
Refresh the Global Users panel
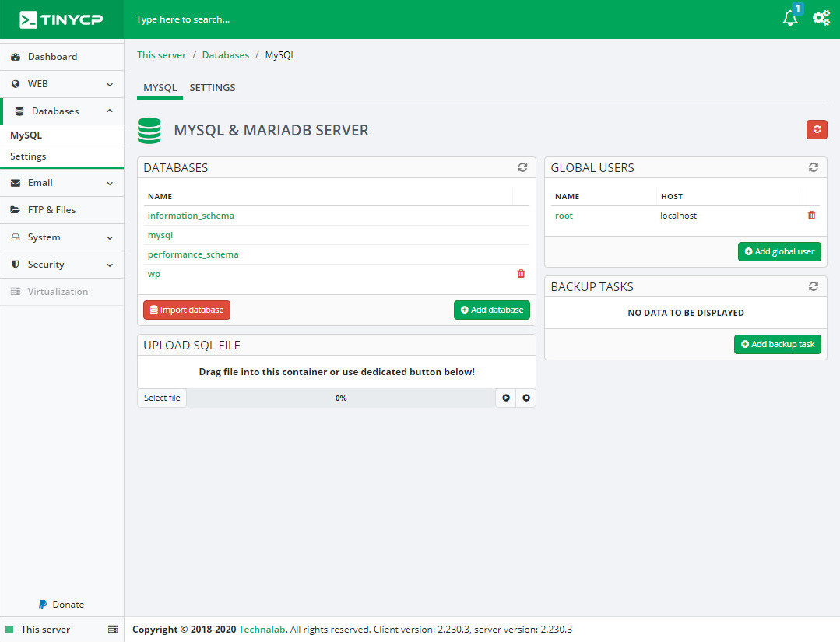tap(814, 167)
